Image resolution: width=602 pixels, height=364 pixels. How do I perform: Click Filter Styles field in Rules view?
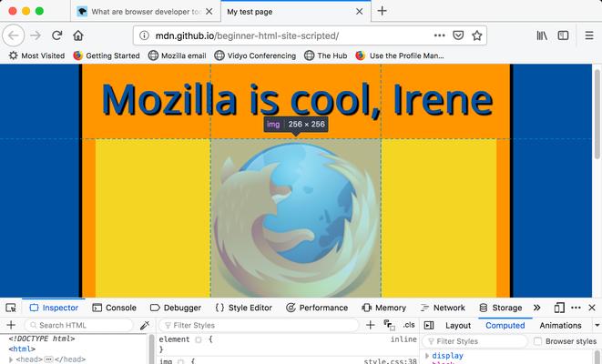[x=260, y=325]
